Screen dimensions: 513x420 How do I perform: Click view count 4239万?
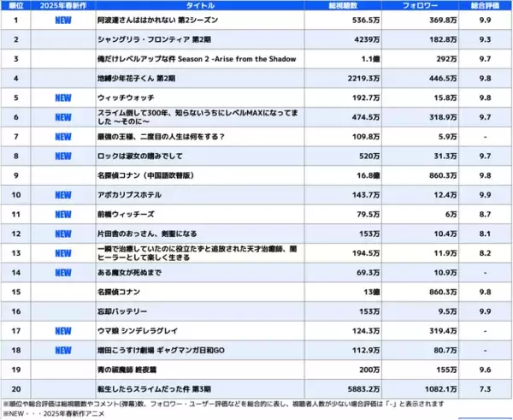(x=367, y=39)
